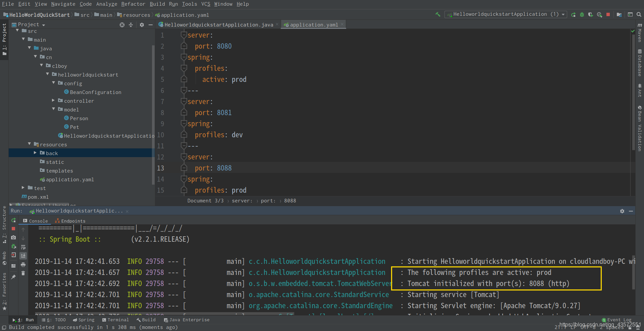Screen dimensions: 644x331
Task: Click the Search Everywhere magnifier icon
Action: coord(639,14)
